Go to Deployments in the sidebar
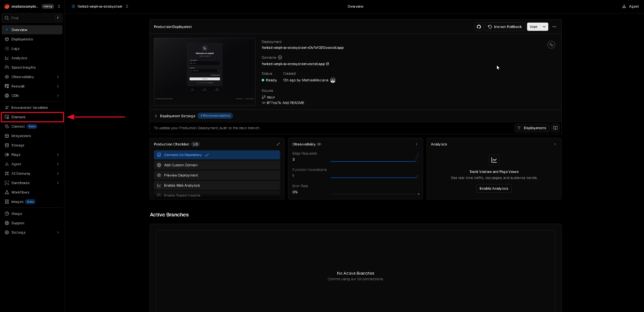644x312 pixels. click(32, 39)
